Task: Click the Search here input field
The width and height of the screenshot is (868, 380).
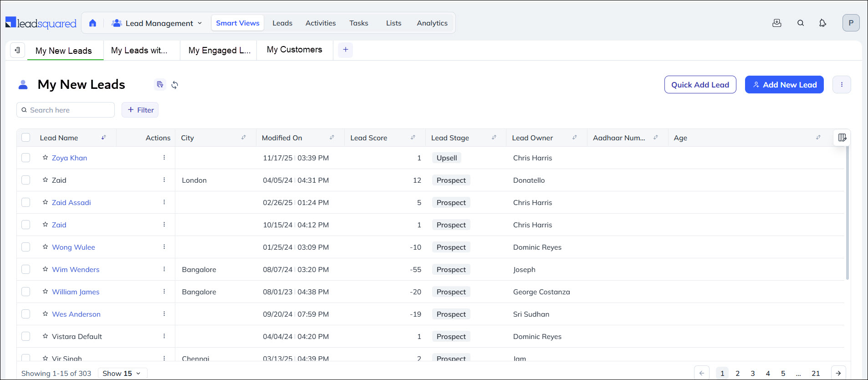Action: coord(68,110)
